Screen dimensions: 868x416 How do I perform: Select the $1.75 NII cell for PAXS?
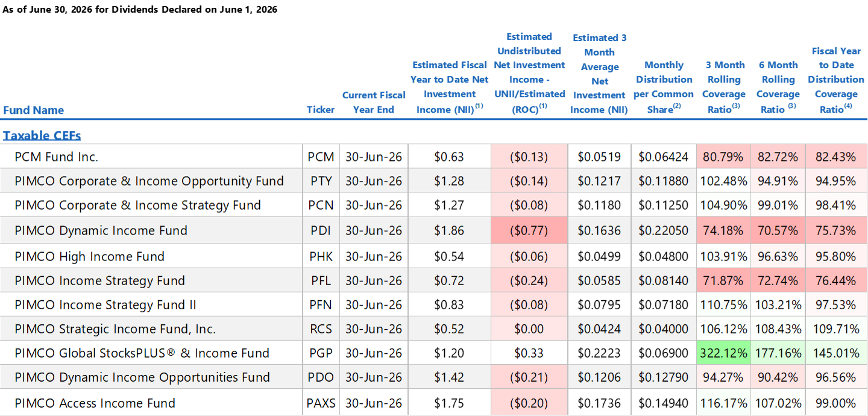[450, 403]
